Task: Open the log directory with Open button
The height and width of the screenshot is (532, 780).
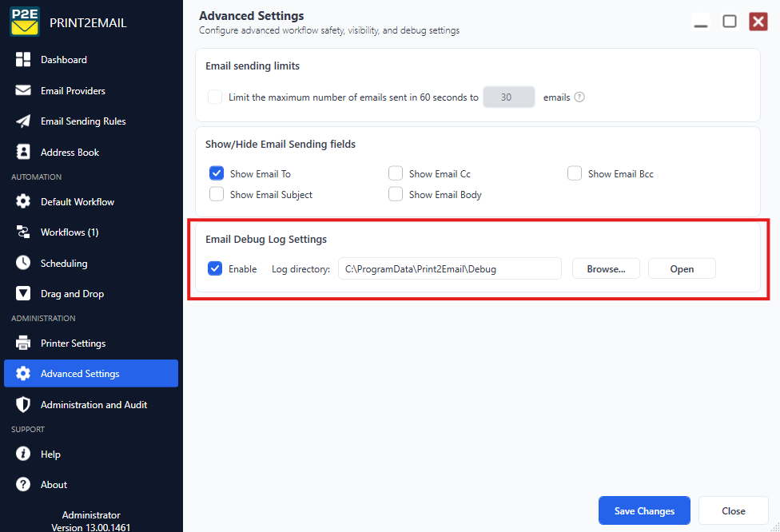Action: click(x=682, y=268)
